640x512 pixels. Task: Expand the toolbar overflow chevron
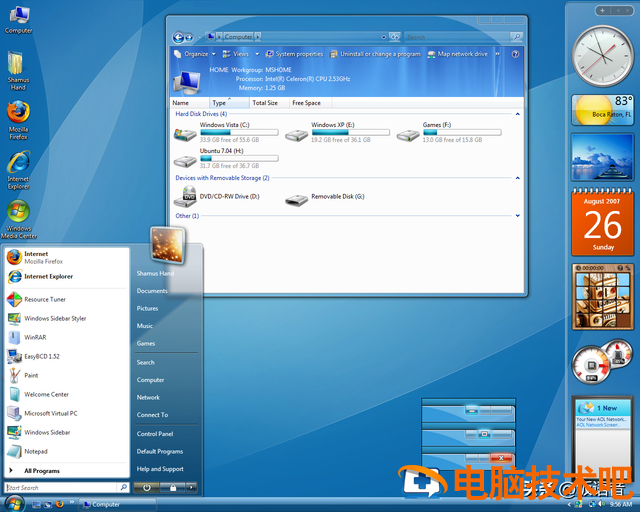497,54
